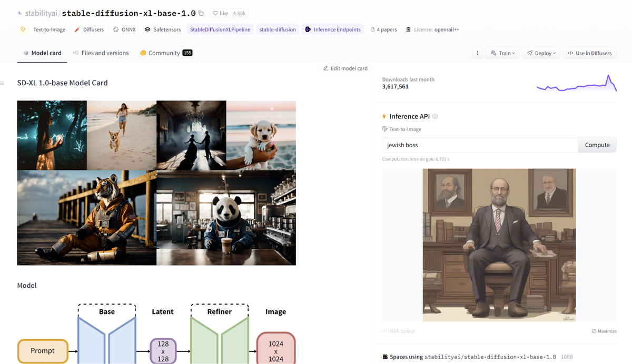632x364 pixels.
Task: Open the three-dot more options menu
Action: (477, 53)
